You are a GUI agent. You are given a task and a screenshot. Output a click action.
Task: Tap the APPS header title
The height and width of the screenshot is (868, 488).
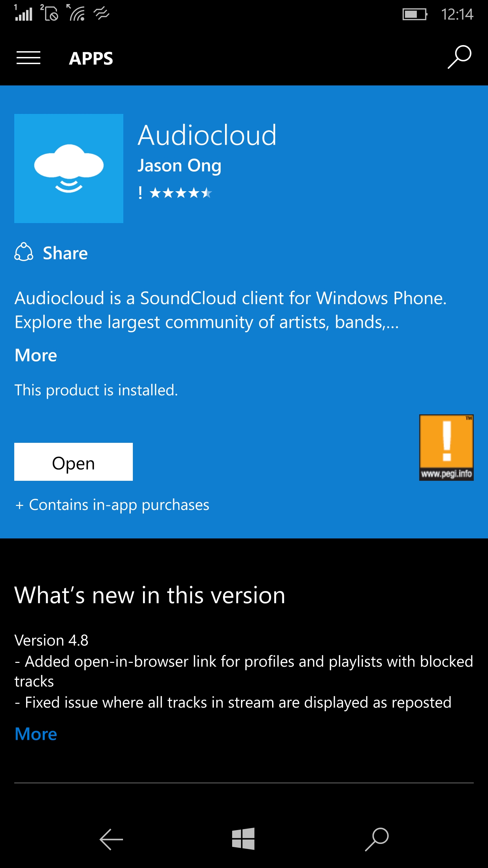(x=91, y=58)
